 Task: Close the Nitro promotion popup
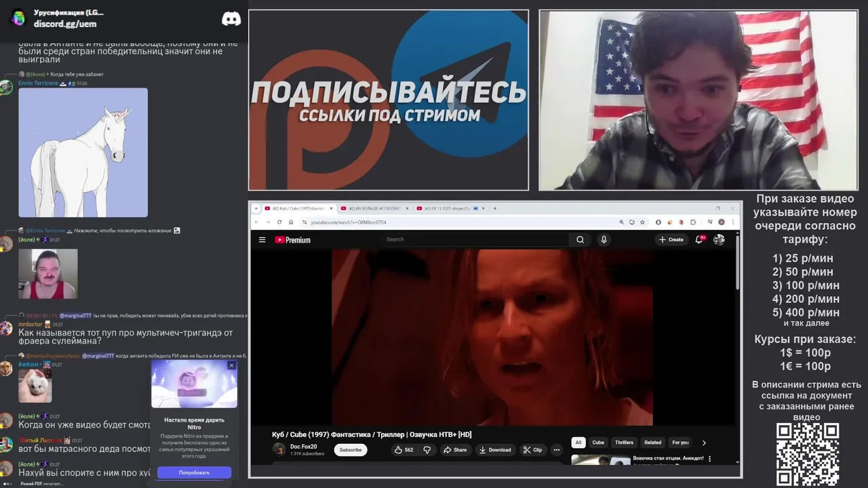tap(231, 365)
